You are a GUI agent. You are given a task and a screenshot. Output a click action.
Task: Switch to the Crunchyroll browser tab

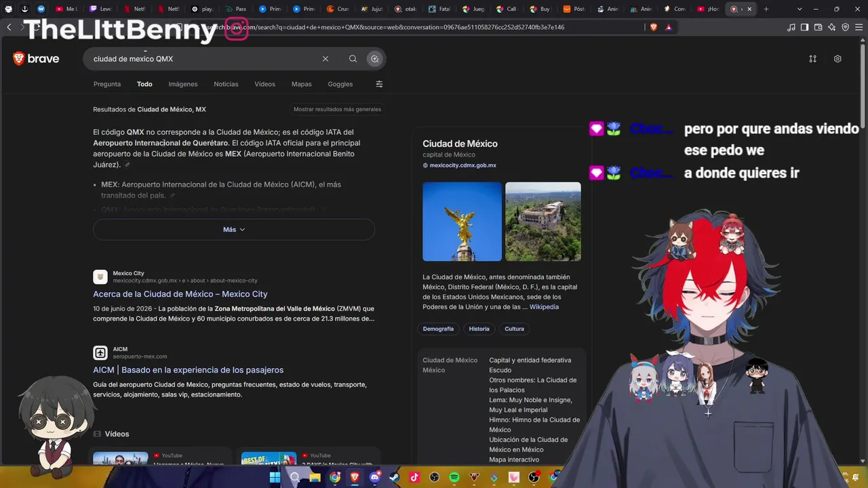[338, 9]
